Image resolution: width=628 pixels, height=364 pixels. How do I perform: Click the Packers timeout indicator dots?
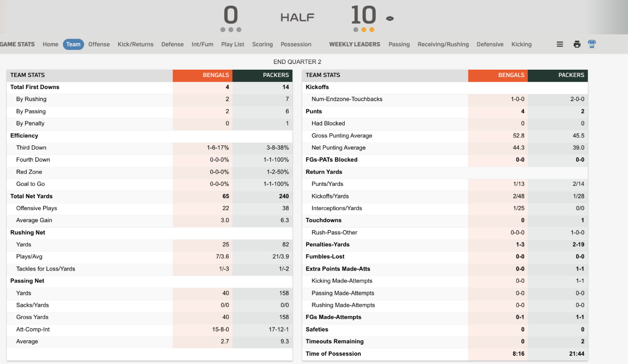click(x=364, y=30)
